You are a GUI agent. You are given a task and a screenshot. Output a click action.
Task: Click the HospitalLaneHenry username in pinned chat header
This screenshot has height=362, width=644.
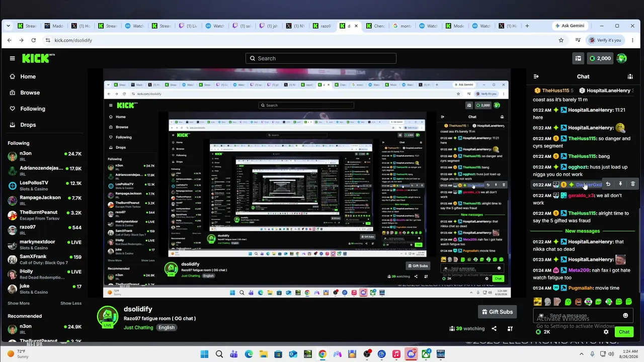[608, 90]
